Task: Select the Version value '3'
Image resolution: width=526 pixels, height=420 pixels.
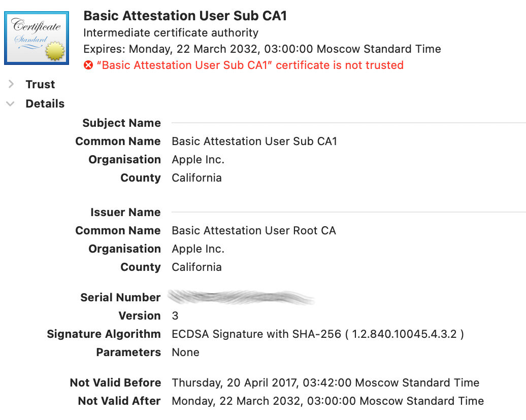Action: (175, 316)
